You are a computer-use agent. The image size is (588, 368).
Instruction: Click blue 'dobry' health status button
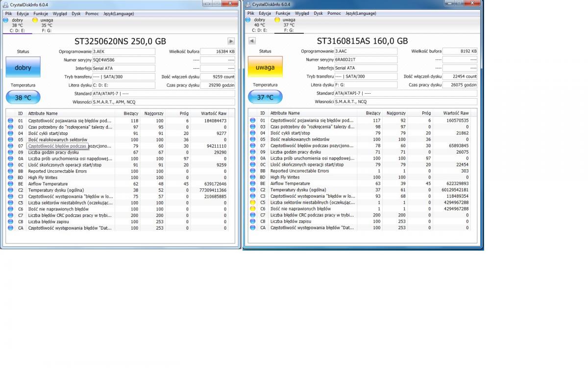[x=23, y=68]
